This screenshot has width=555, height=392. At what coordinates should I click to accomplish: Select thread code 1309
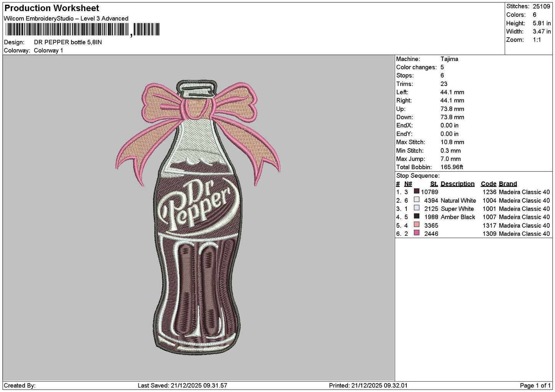tap(489, 234)
